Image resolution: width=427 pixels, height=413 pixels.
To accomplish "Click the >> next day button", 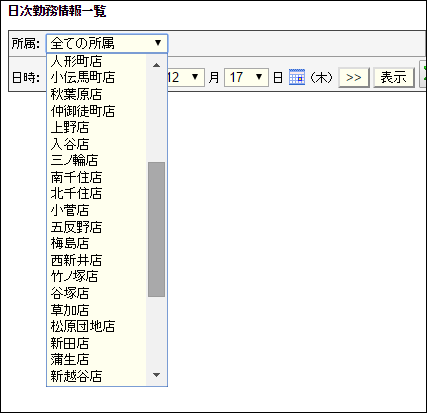I will pos(354,77).
